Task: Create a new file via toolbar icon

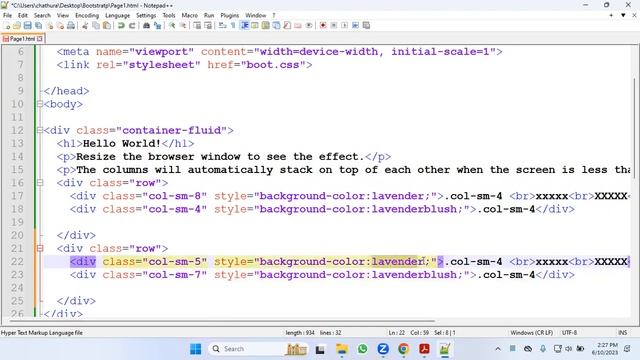Action: coord(7,25)
